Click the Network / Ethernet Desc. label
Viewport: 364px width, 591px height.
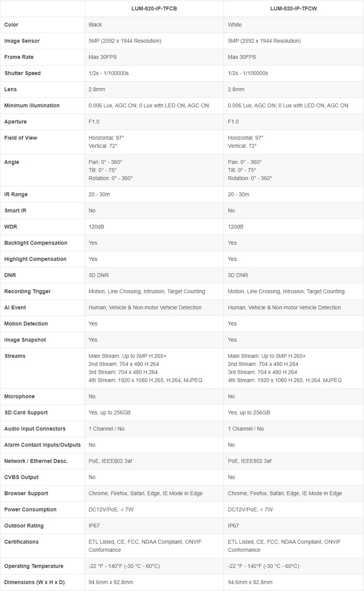point(36,461)
